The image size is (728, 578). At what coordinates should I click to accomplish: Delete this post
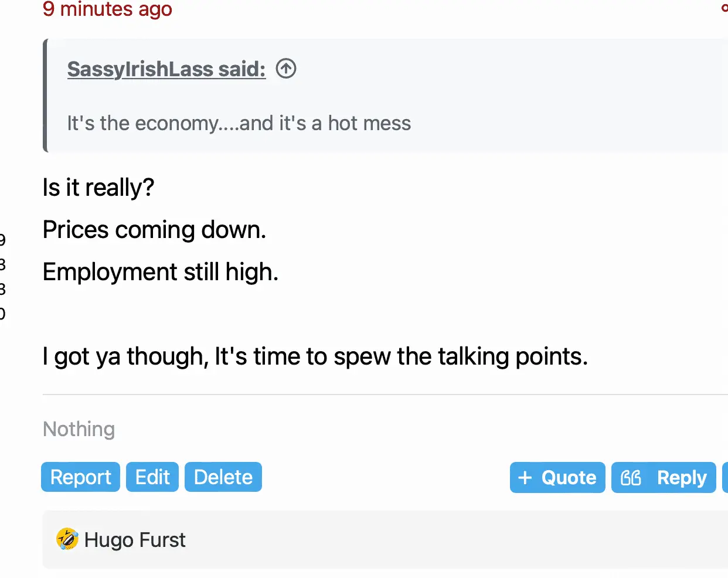pyautogui.click(x=223, y=477)
